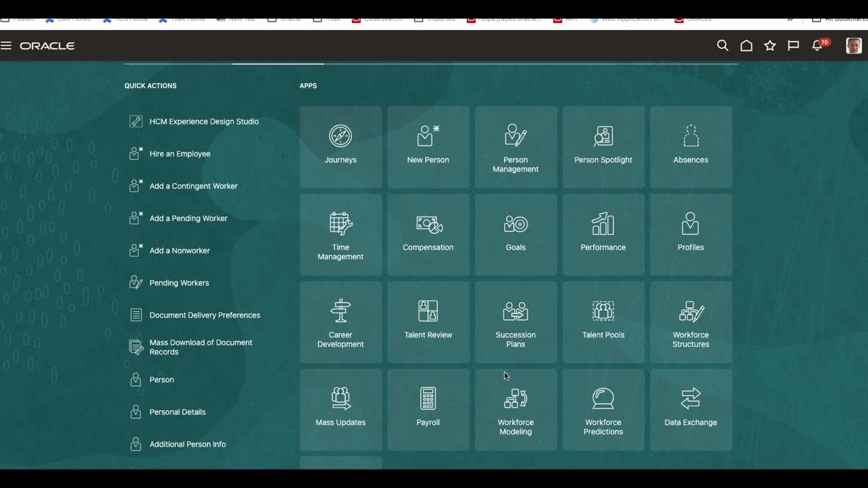Choose Add a Nonworker quick action
The image size is (868, 488).
170,251
